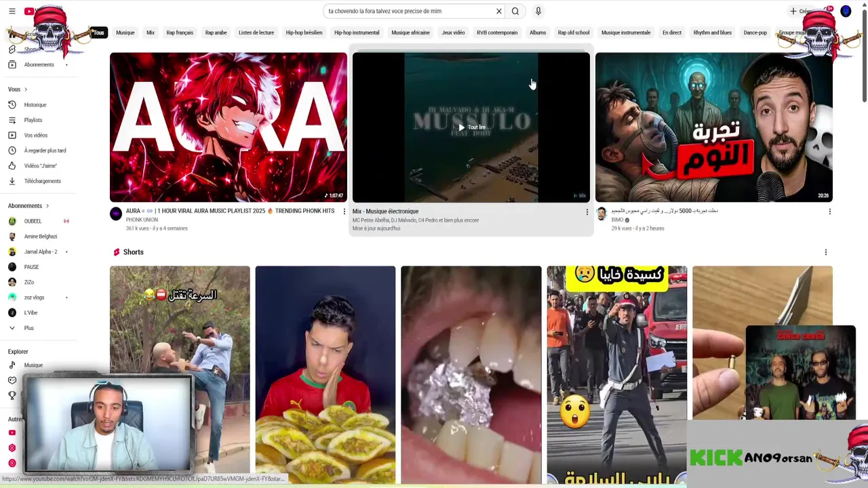Open Amine Belghazi channel
The width and height of the screenshot is (868, 488).
coord(41,237)
